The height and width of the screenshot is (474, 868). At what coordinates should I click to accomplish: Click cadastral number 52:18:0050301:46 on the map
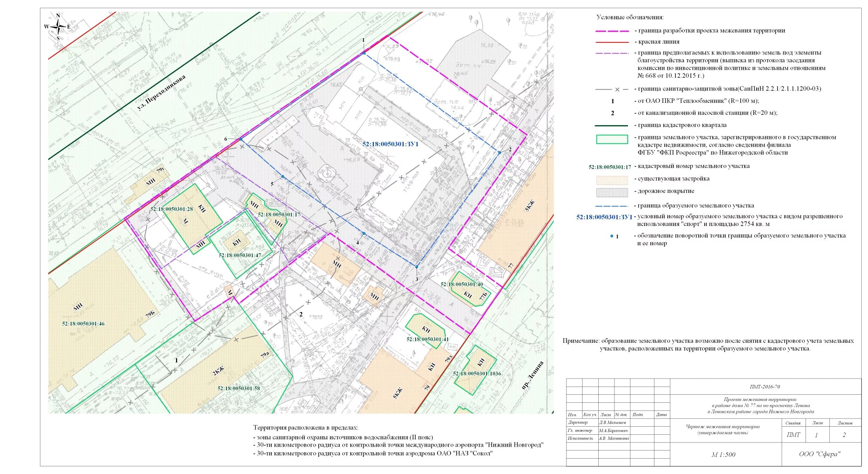(83, 323)
